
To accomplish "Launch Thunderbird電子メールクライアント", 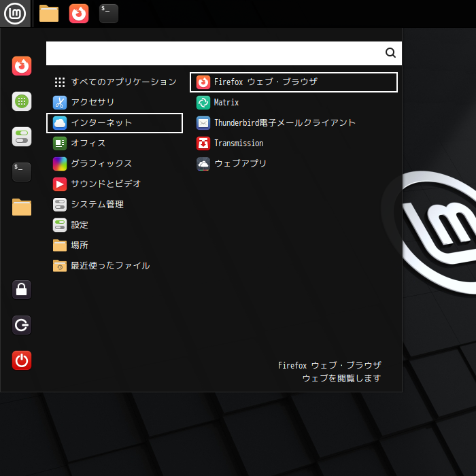I will click(294, 123).
